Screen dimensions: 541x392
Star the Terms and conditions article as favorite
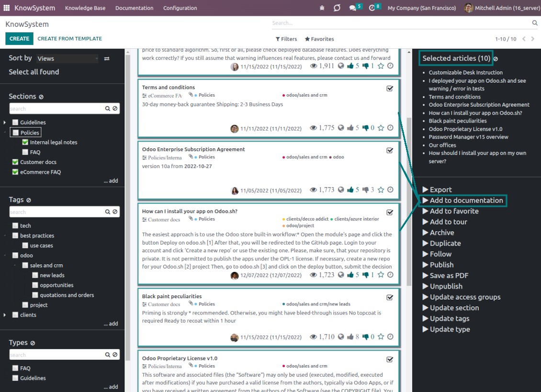tap(381, 128)
